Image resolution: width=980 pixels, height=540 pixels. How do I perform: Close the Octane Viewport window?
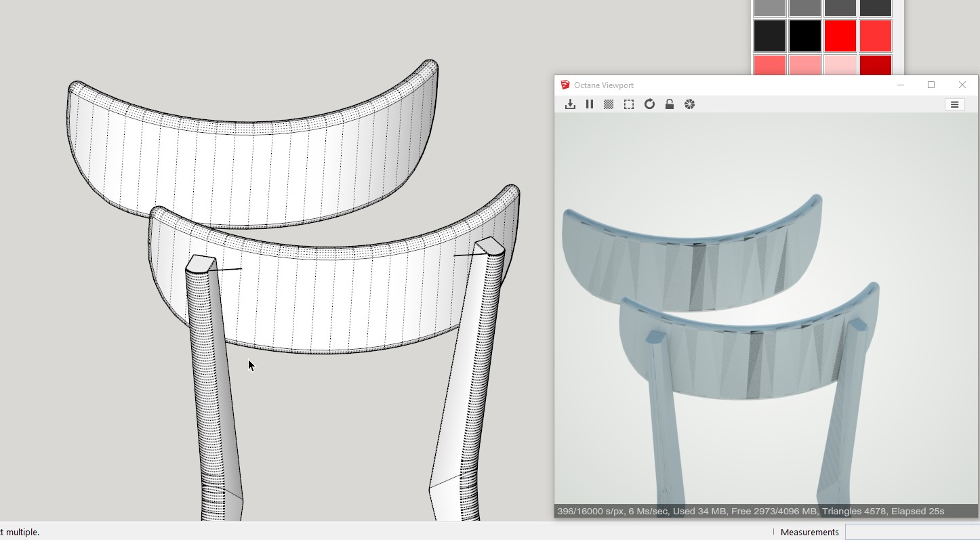(x=962, y=85)
